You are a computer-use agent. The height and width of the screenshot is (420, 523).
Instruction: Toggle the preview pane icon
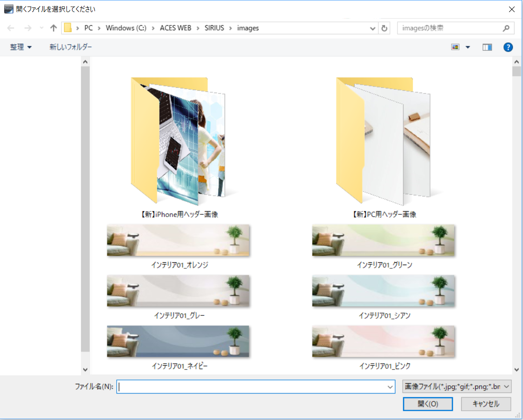tap(487, 47)
